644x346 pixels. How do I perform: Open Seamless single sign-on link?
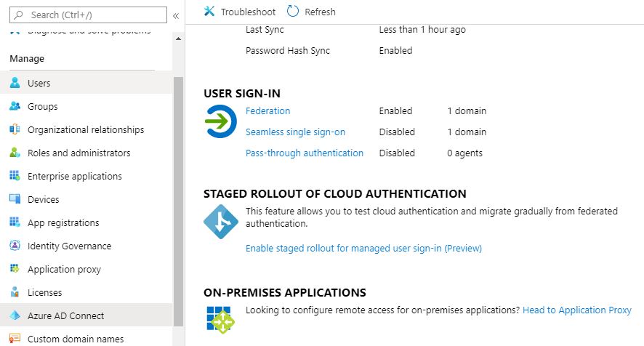pyautogui.click(x=295, y=132)
